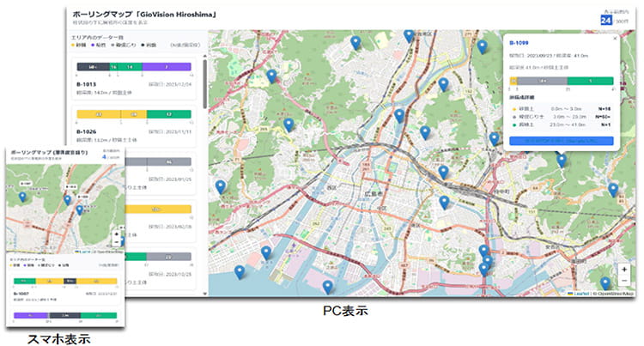This screenshot has height=346, width=644.
Task: Click the green segment of the B-1099 popup bar
Action: [591, 81]
